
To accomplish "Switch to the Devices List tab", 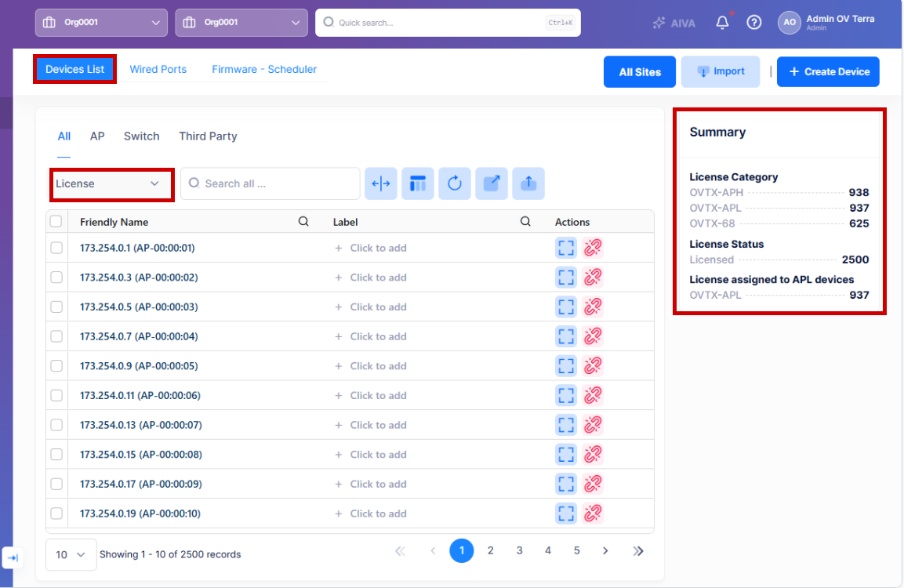I will tap(75, 69).
